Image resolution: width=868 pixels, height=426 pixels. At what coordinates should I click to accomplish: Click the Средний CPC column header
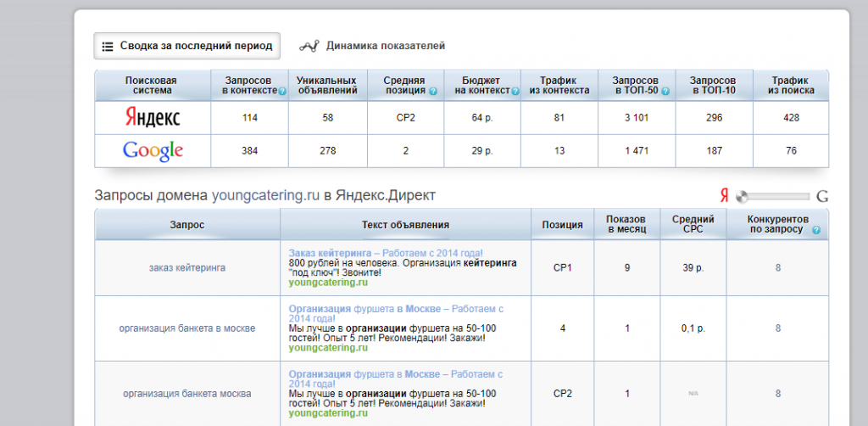693,224
